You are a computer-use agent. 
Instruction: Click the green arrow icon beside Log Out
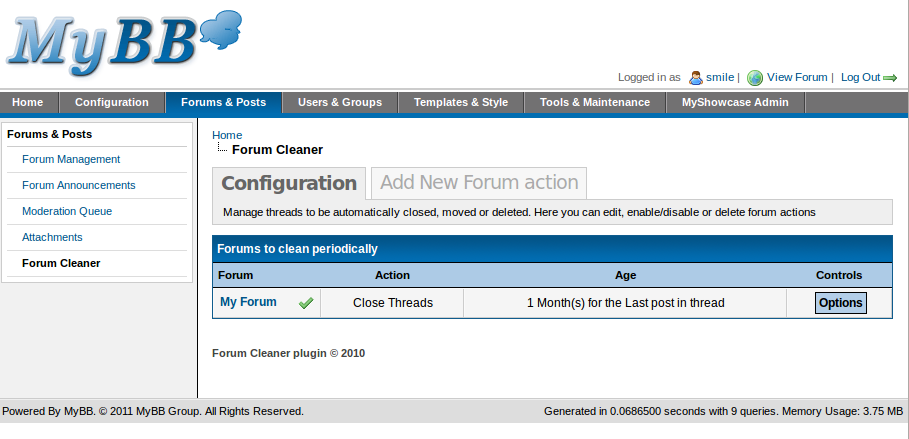click(890, 78)
